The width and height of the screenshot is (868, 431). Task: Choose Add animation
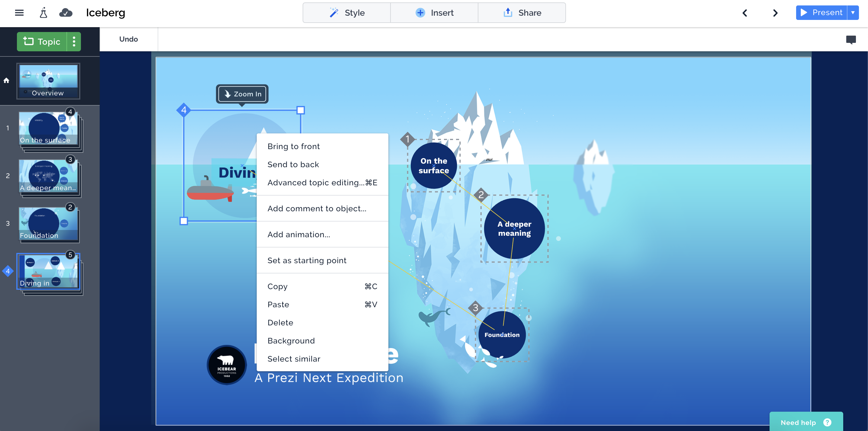click(x=323, y=234)
